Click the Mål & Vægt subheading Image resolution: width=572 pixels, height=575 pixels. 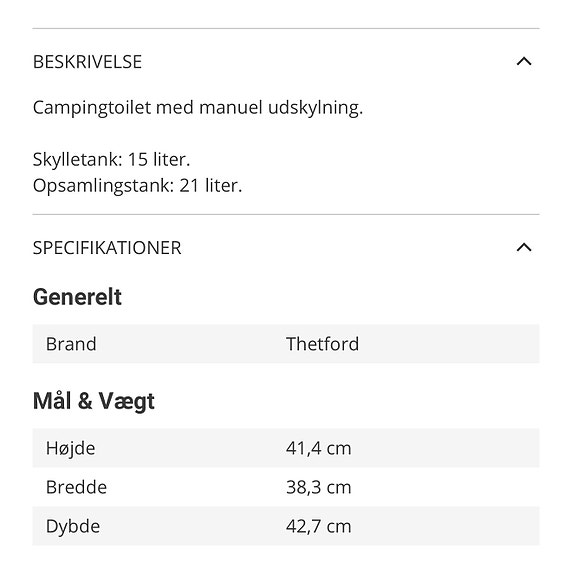pyautogui.click(x=94, y=401)
